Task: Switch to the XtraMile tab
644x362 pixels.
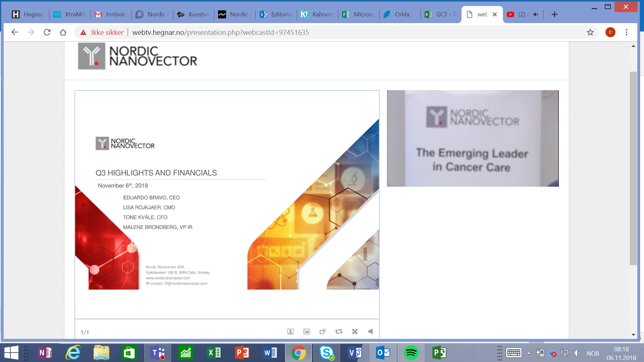Action: click(x=70, y=14)
